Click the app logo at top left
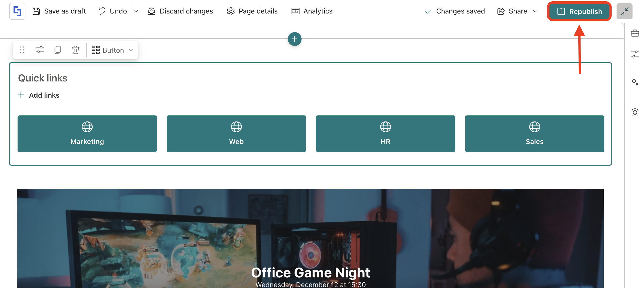 [x=17, y=11]
